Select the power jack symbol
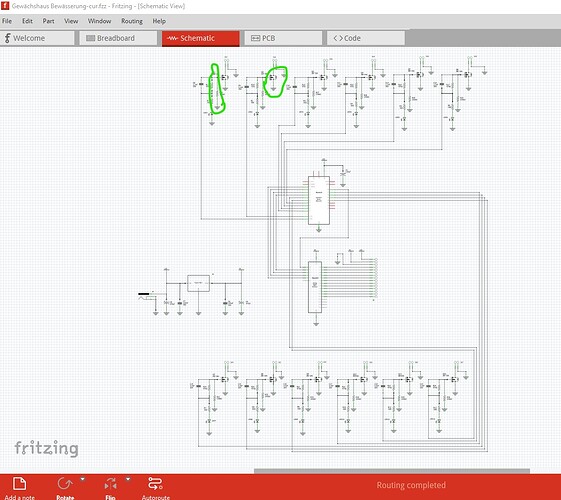 coord(144,295)
